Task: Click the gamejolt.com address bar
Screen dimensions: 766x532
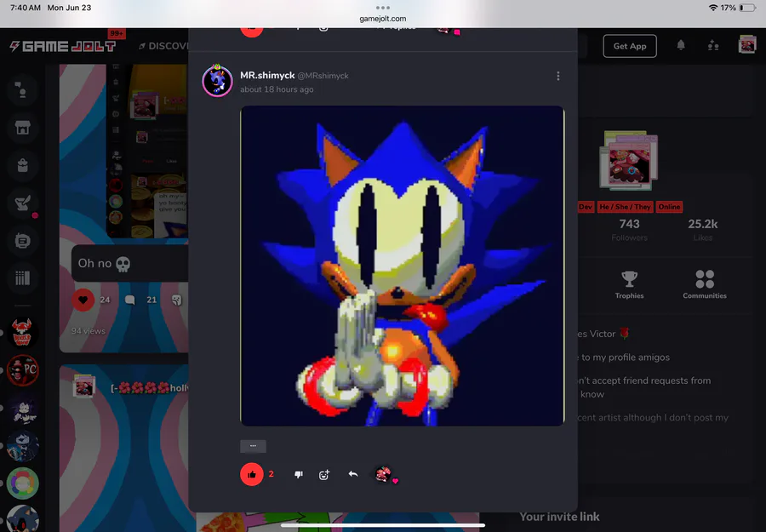Action: tap(383, 19)
